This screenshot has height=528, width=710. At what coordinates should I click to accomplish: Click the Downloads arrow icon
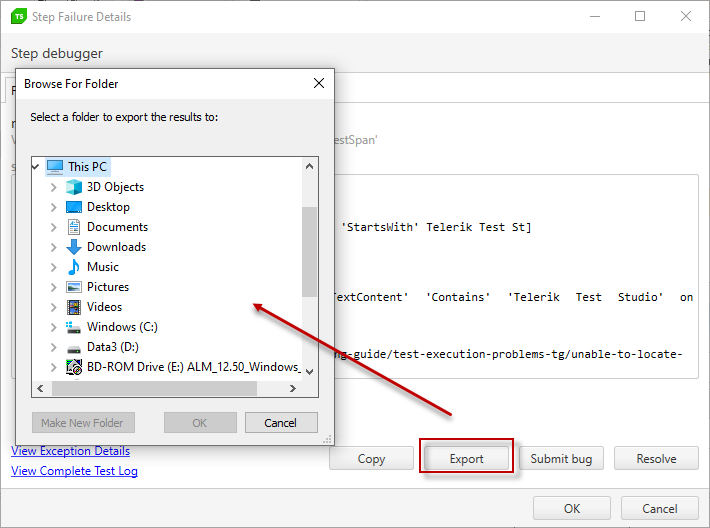(74, 247)
